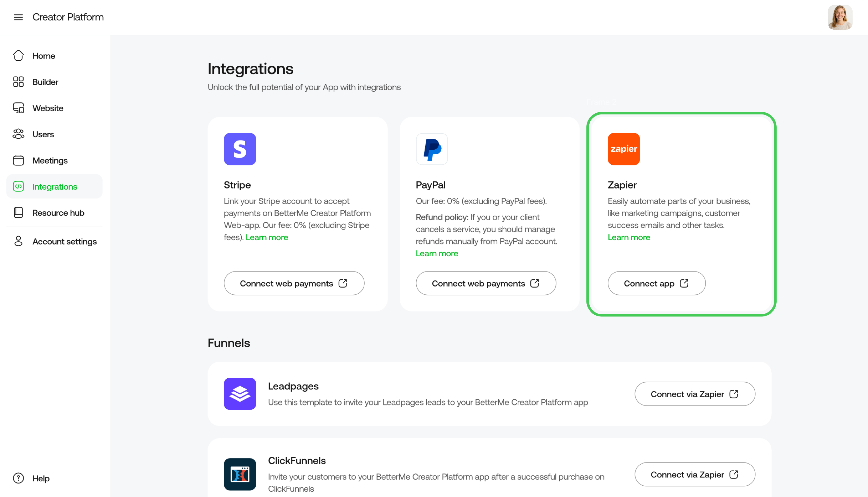Click the Stripe logo icon
Screen dimensions: 868x497
tap(240, 149)
